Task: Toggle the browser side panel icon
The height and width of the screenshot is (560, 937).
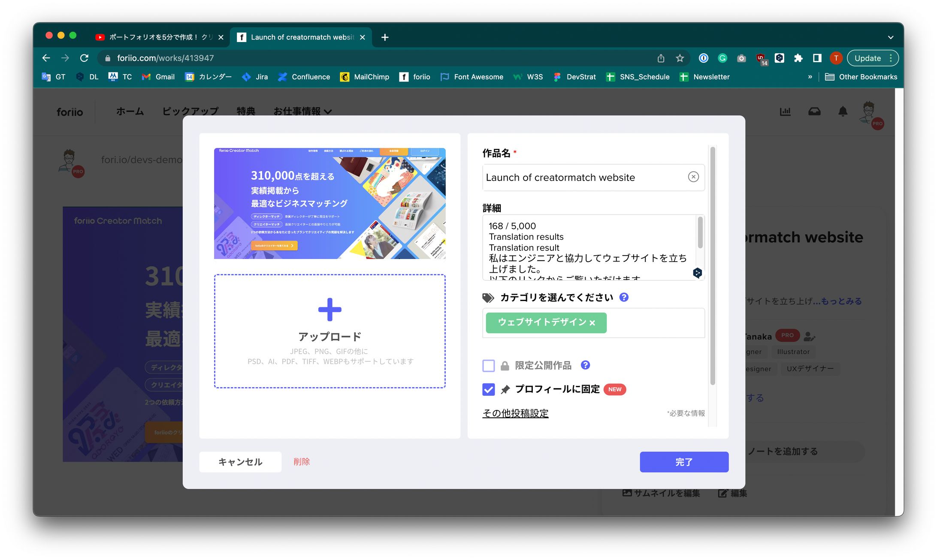Action: pos(817,58)
